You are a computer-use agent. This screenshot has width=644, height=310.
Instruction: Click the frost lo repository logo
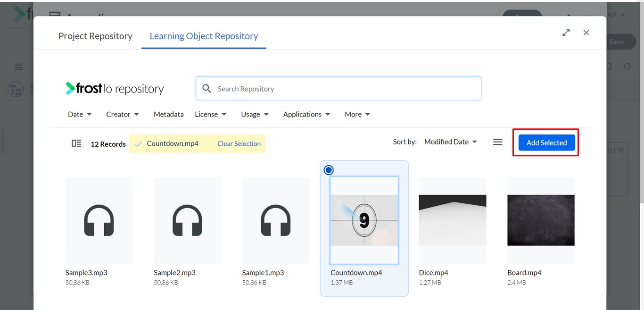115,88
